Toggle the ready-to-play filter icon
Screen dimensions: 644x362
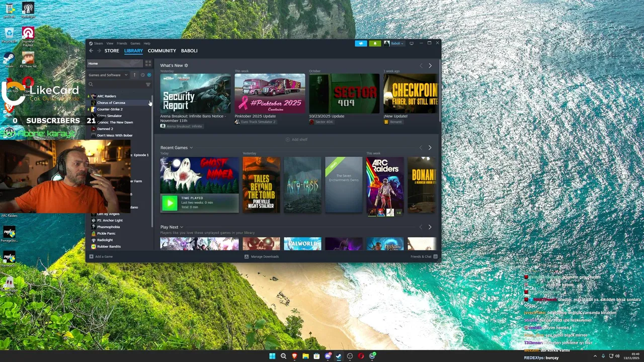tap(149, 75)
